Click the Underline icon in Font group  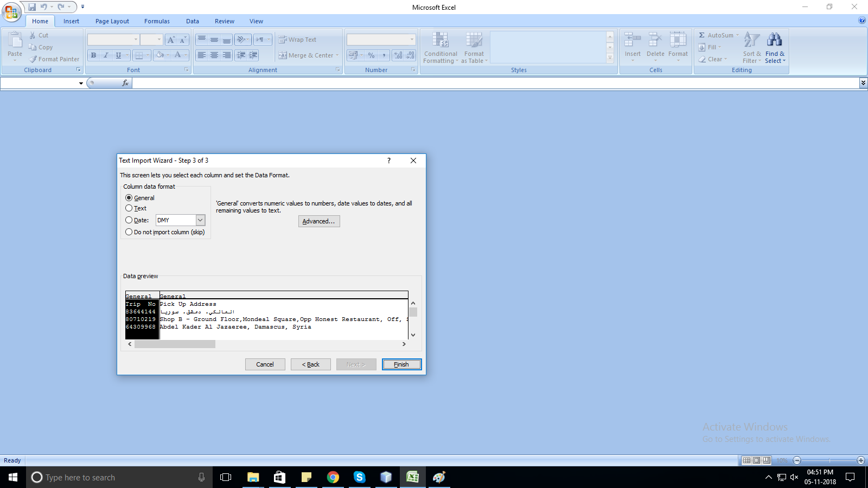118,55
